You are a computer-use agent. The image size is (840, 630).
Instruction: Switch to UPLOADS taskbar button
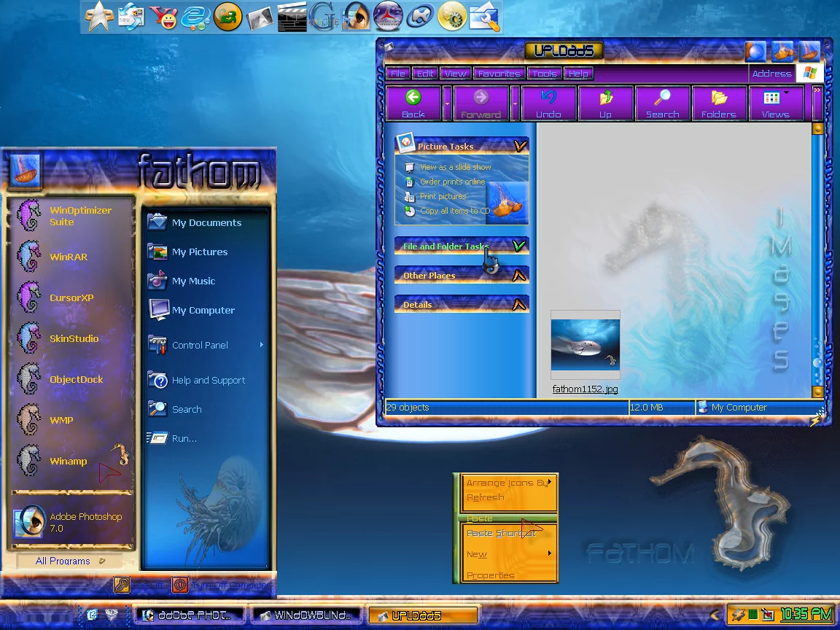[x=424, y=615]
